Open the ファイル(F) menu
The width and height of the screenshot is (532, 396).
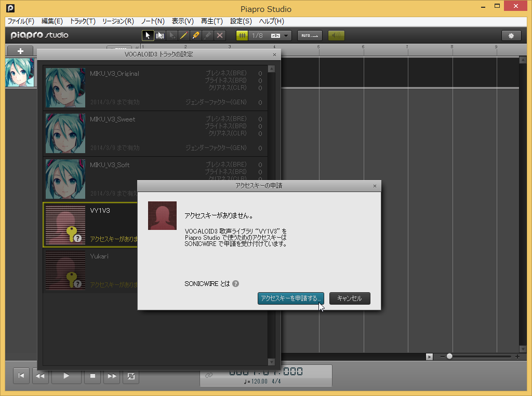click(21, 21)
